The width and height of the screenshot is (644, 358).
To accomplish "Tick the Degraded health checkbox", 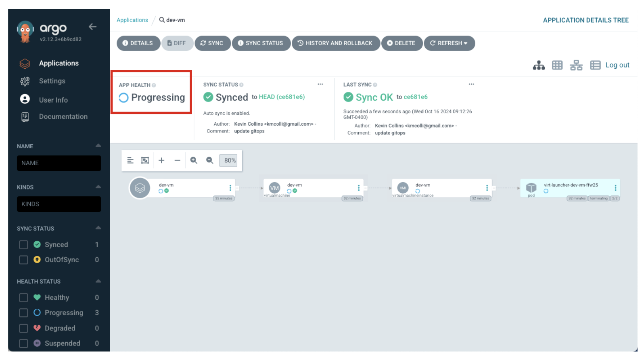I will [x=24, y=328].
